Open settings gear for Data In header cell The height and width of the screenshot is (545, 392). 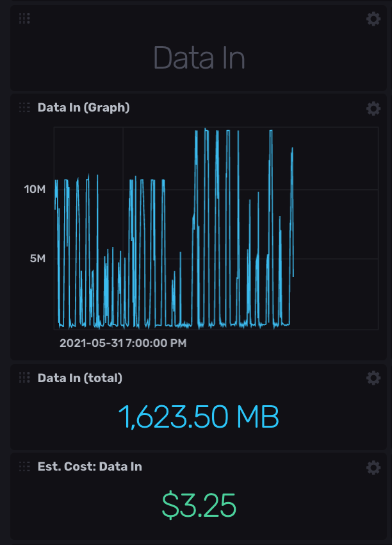tap(373, 19)
